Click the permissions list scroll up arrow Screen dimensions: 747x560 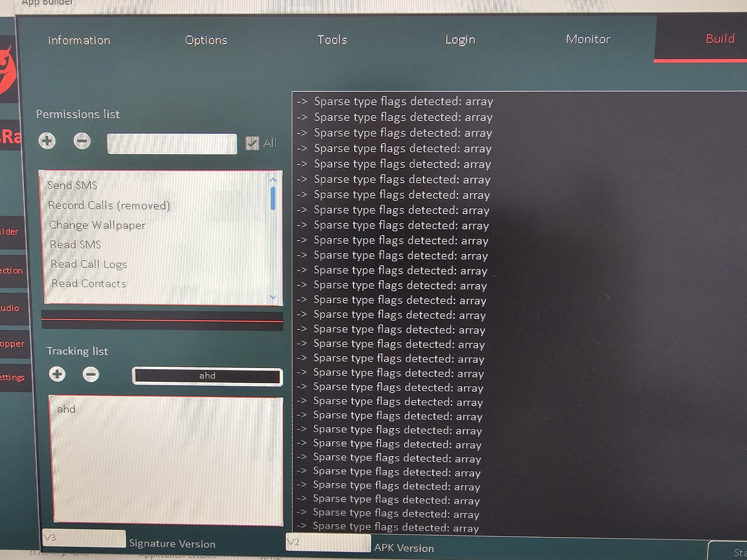[273, 180]
